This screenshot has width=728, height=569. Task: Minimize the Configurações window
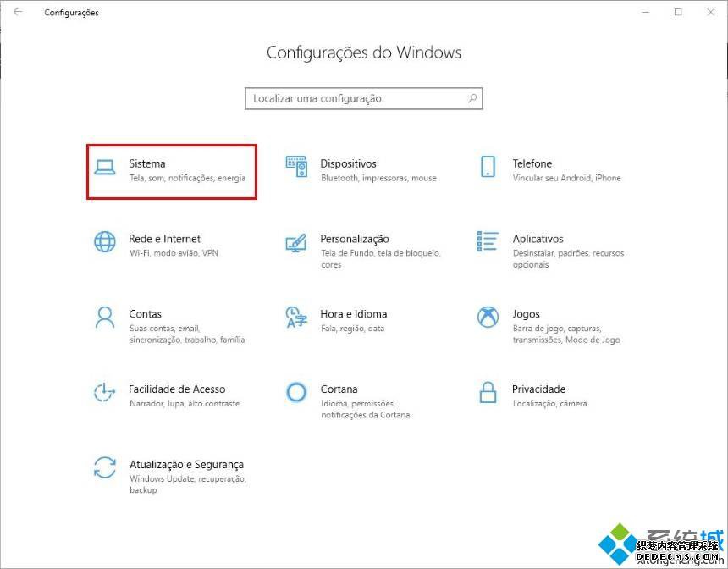645,12
